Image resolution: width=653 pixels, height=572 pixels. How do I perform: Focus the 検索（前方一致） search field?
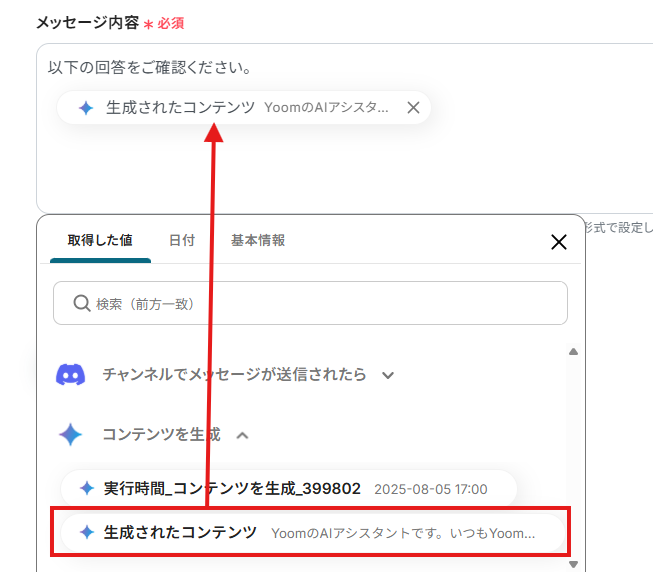[x=310, y=303]
